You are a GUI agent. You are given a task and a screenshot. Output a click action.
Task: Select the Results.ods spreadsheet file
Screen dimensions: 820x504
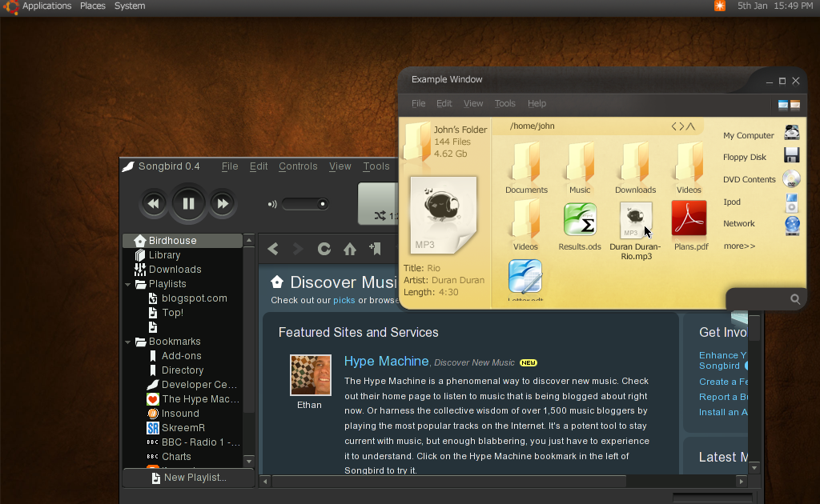click(x=580, y=226)
